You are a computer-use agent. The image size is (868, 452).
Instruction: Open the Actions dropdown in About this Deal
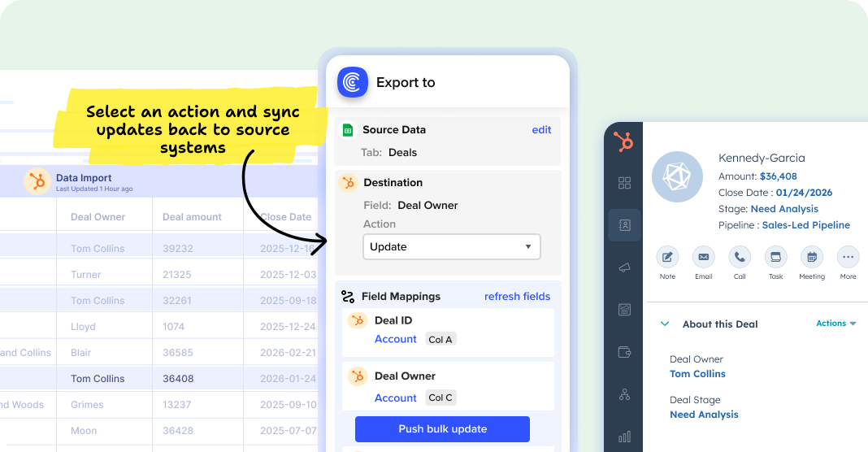point(835,324)
